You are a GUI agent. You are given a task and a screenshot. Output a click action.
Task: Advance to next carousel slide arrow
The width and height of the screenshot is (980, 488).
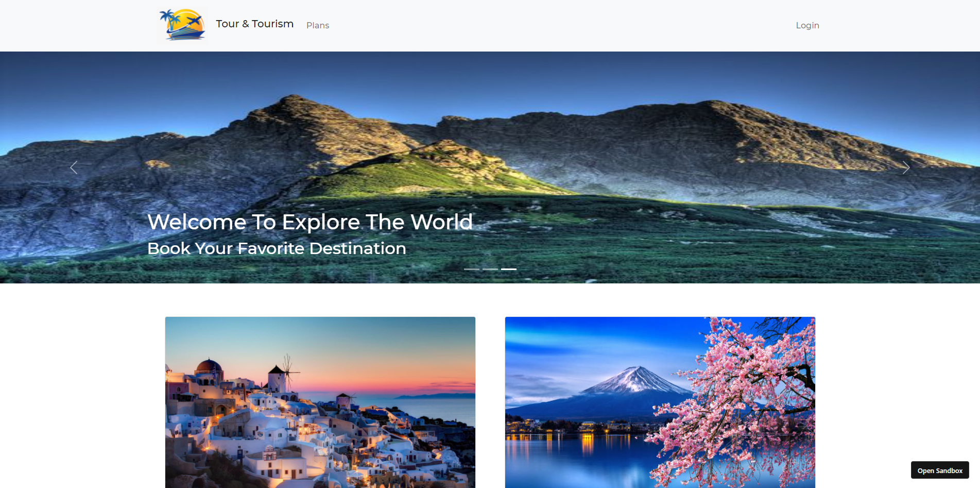tap(906, 167)
